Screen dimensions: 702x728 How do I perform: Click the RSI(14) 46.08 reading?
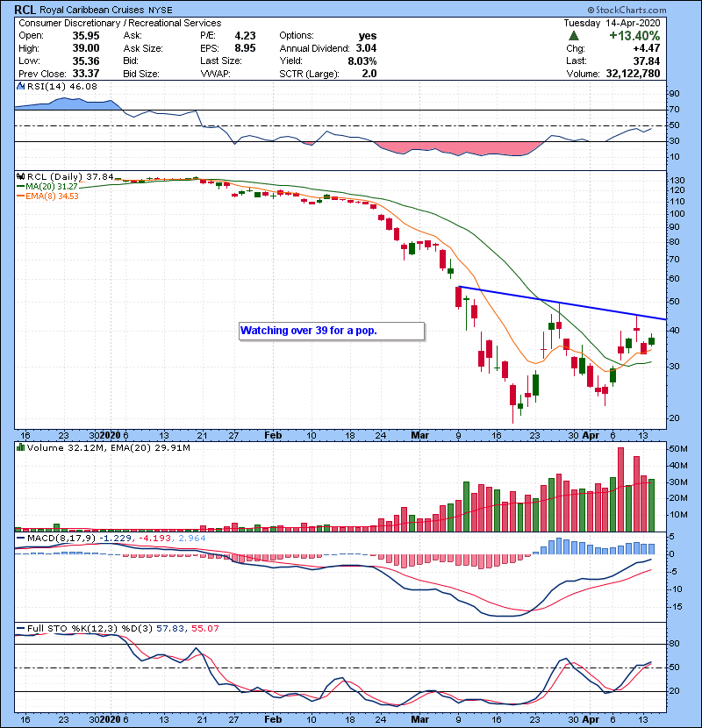62,86
